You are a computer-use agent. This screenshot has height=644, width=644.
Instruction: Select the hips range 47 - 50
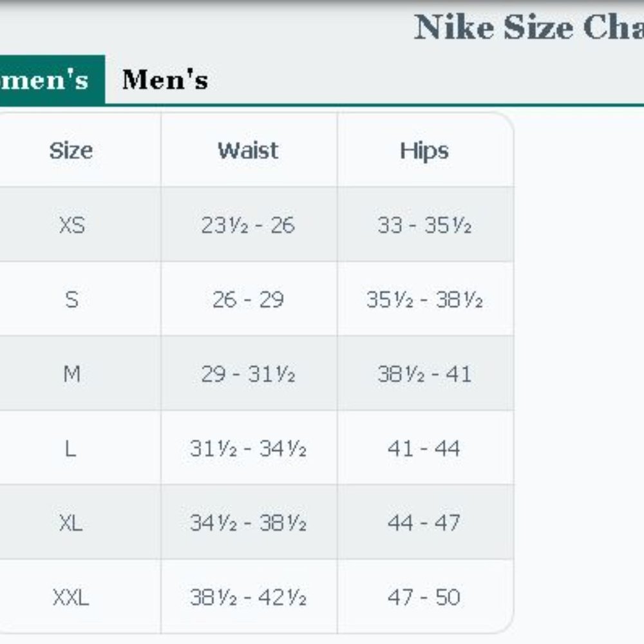coord(424,598)
